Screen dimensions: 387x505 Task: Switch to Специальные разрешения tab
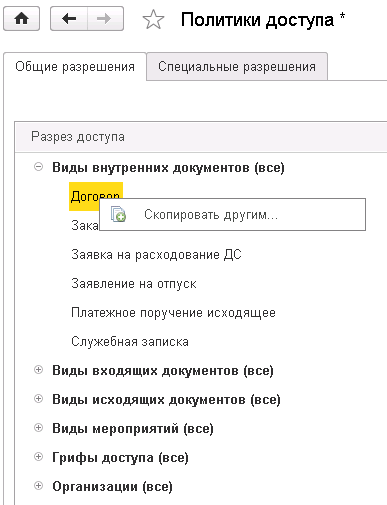237,66
